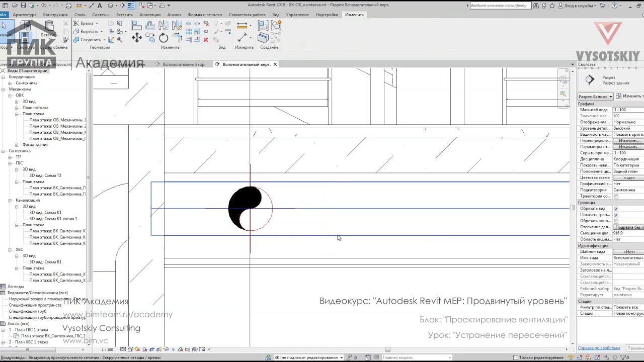644x362 pixels.
Task: Click the Rotate tool icon
Action: [164, 38]
